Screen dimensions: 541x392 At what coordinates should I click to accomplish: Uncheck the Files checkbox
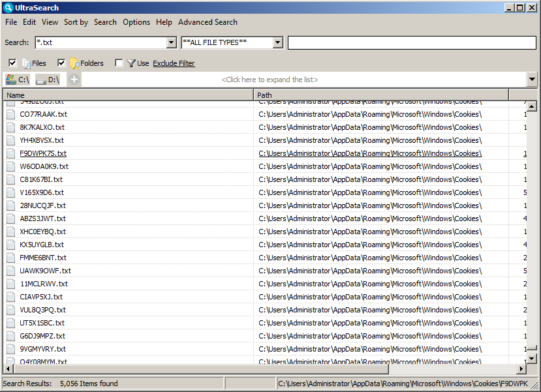click(x=12, y=63)
